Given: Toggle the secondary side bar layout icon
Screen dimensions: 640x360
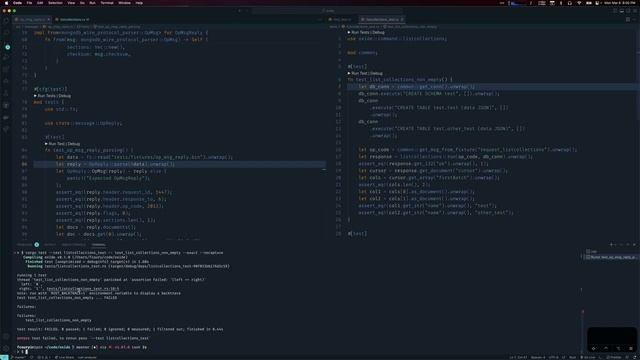Looking at the screenshot, I should click(628, 11).
